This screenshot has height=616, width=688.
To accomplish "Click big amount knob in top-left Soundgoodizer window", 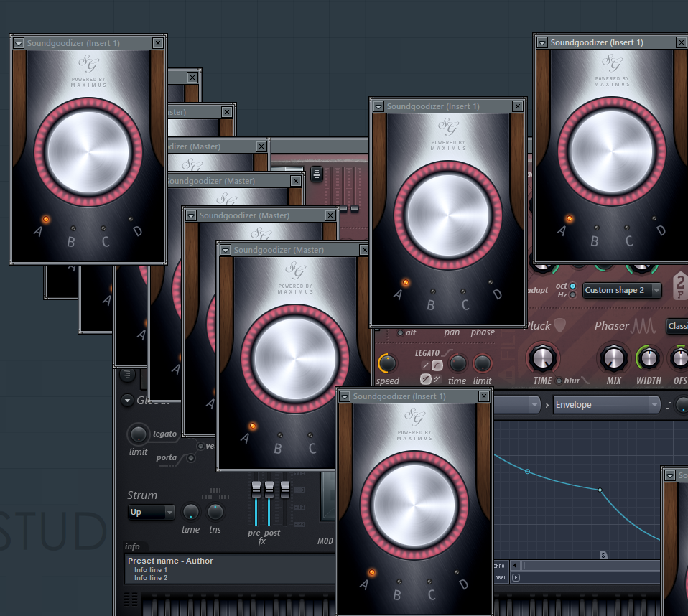I will [x=88, y=152].
